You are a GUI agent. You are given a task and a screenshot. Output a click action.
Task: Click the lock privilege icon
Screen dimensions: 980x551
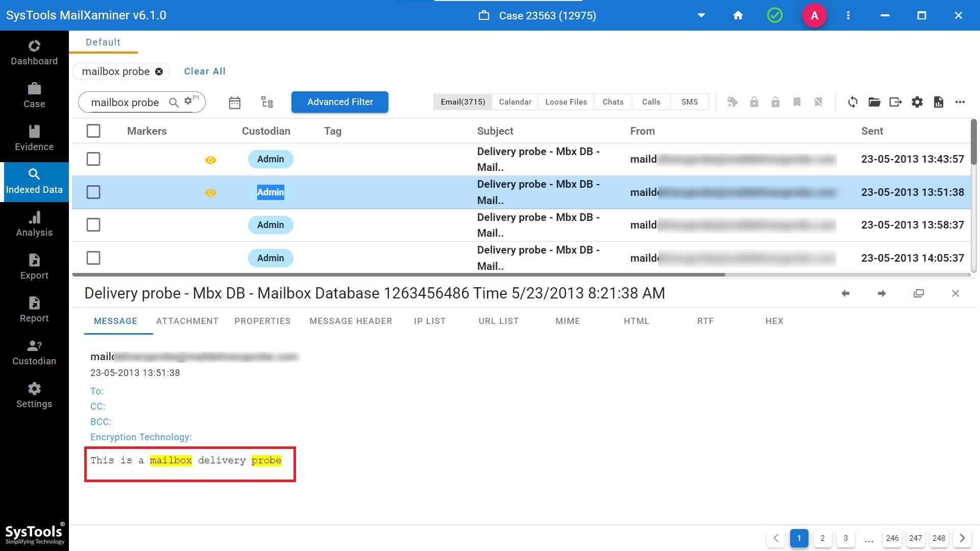[x=754, y=102]
